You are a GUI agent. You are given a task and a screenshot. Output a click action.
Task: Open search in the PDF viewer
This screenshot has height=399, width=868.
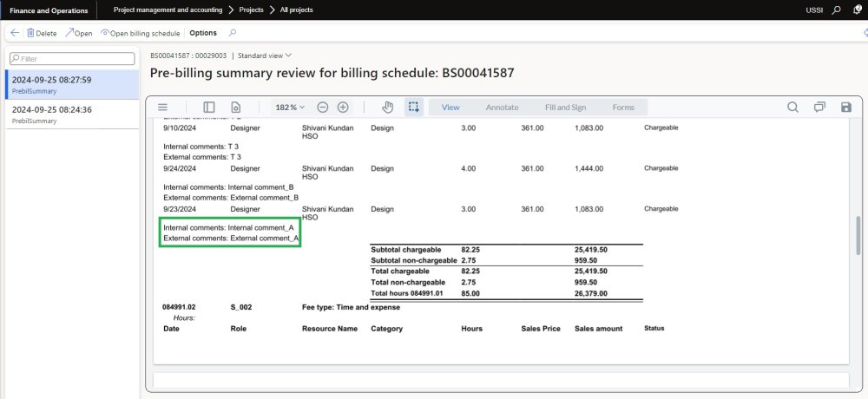[x=792, y=107]
